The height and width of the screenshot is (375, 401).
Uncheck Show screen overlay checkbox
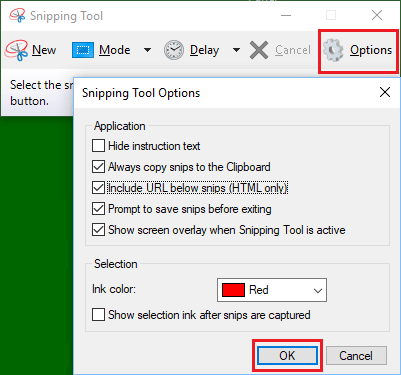point(98,230)
